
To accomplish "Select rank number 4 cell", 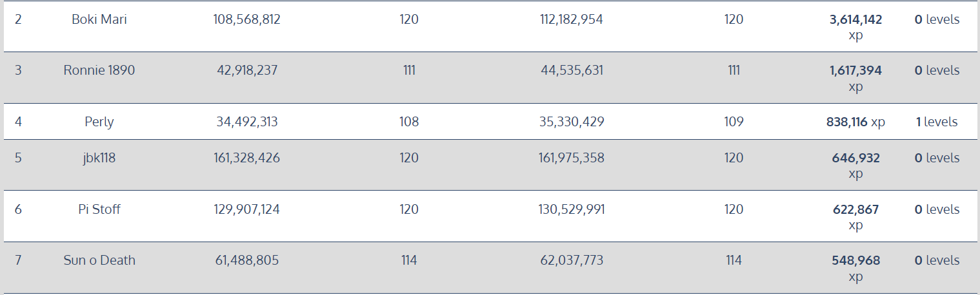I will (18, 122).
